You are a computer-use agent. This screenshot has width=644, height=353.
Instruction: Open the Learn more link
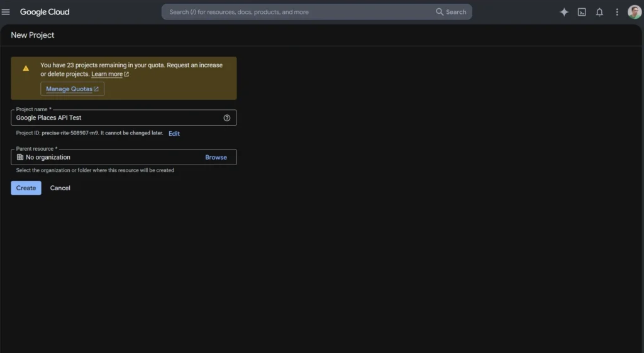click(x=109, y=74)
